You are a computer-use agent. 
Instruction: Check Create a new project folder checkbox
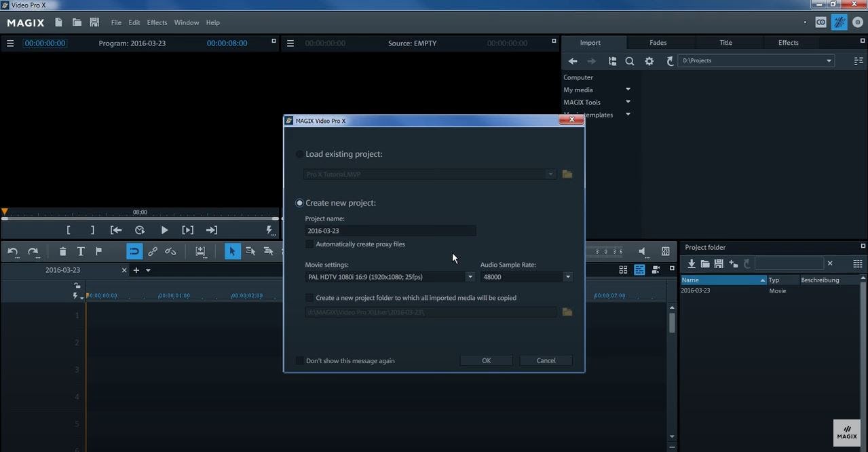[309, 298]
